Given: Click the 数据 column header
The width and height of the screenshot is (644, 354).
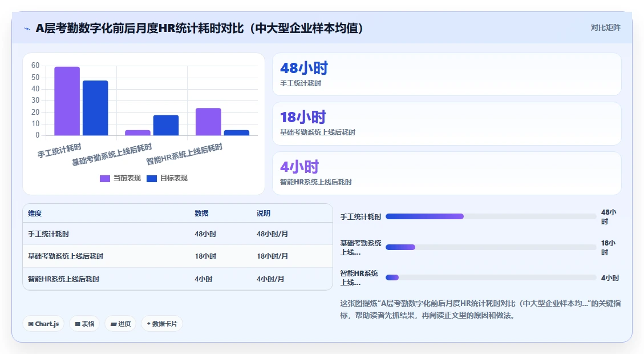Looking at the screenshot, I should click(202, 214).
